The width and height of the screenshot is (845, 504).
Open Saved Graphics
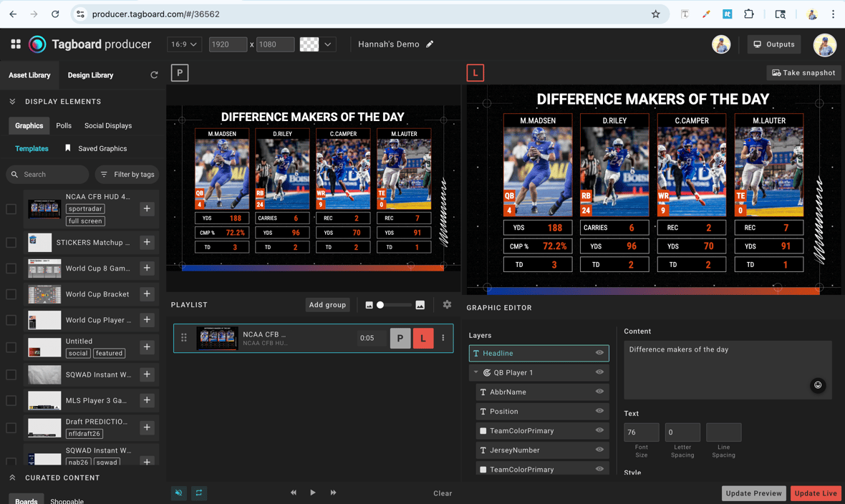97,148
